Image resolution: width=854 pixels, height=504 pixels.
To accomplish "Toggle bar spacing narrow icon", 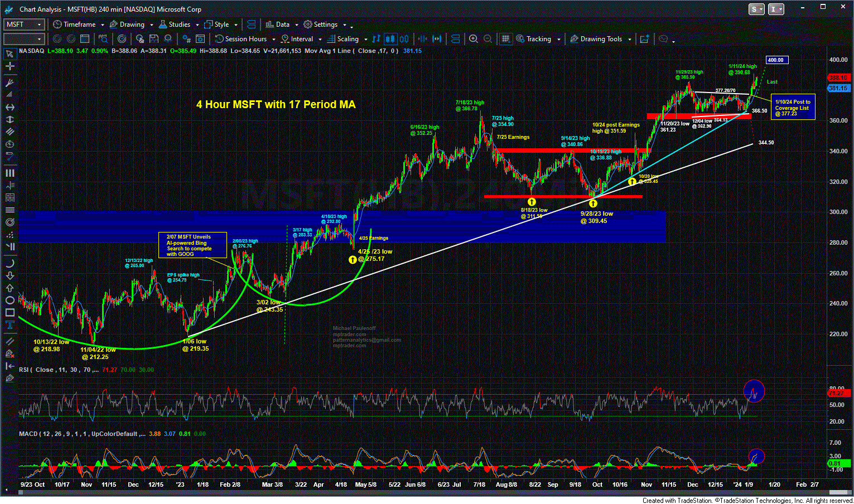I will 422,39.
